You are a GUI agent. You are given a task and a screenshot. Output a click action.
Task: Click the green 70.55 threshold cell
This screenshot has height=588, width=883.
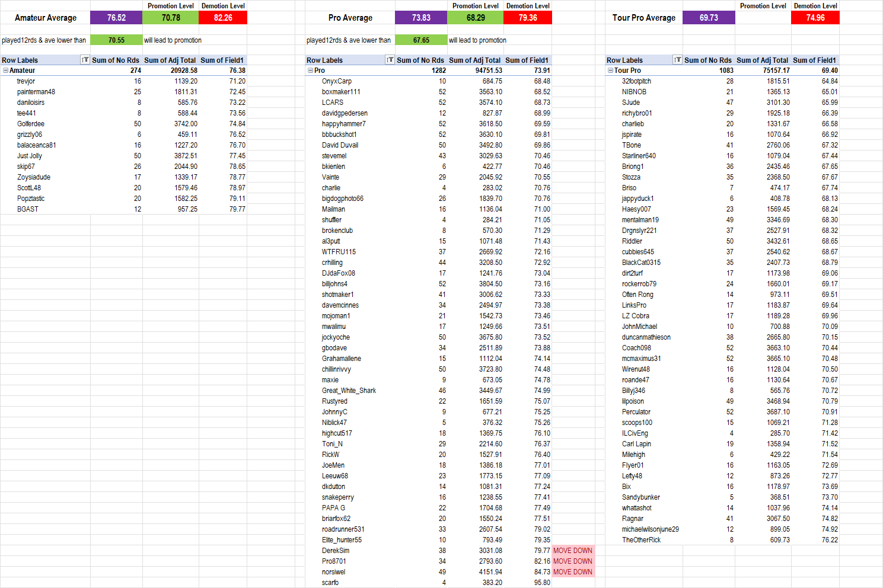point(116,40)
